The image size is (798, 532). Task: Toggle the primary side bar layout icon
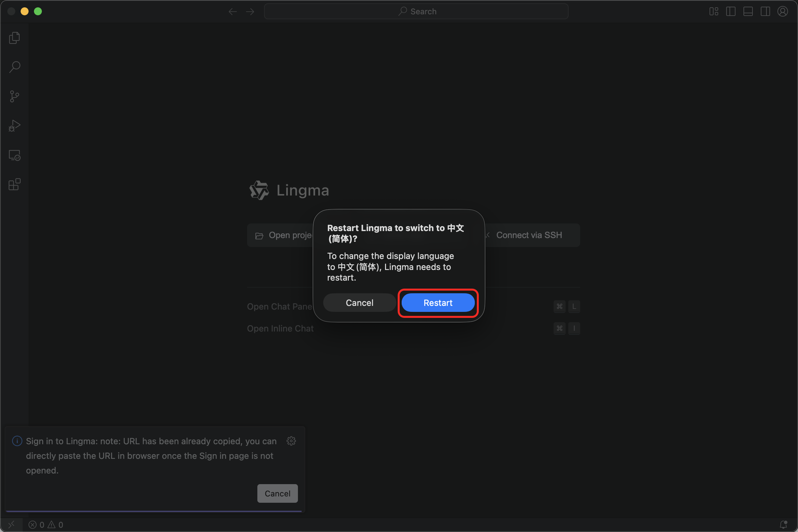731,12
